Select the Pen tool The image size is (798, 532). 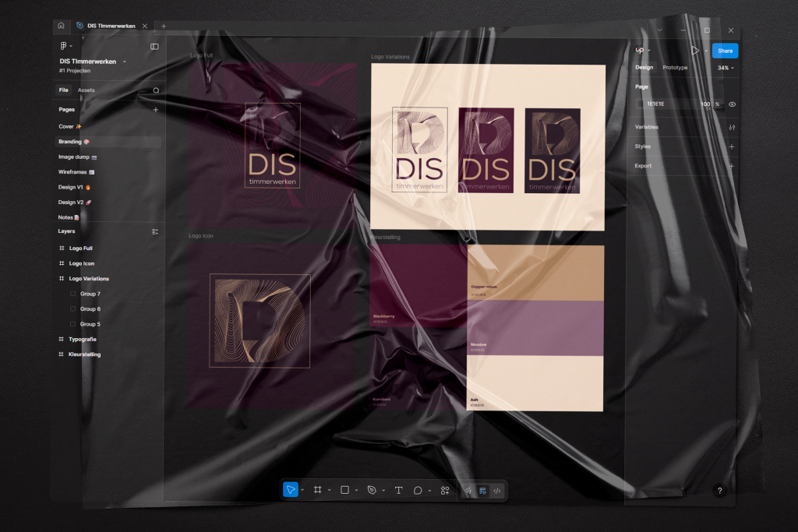click(372, 490)
